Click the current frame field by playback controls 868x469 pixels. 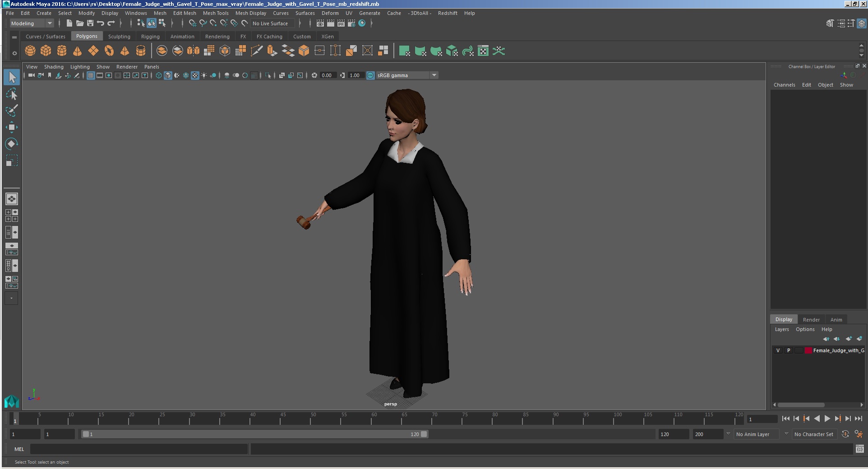point(762,419)
